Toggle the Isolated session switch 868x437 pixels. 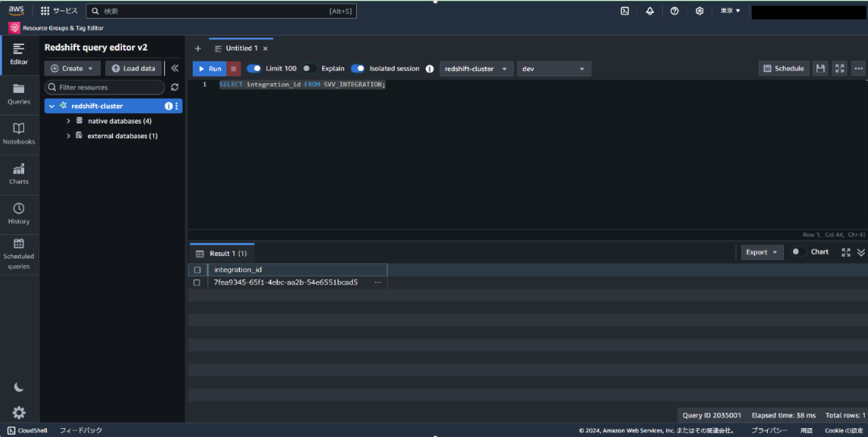pyautogui.click(x=359, y=69)
